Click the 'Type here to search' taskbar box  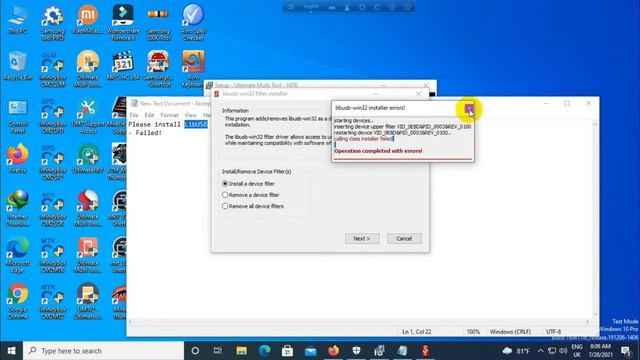pos(103,351)
